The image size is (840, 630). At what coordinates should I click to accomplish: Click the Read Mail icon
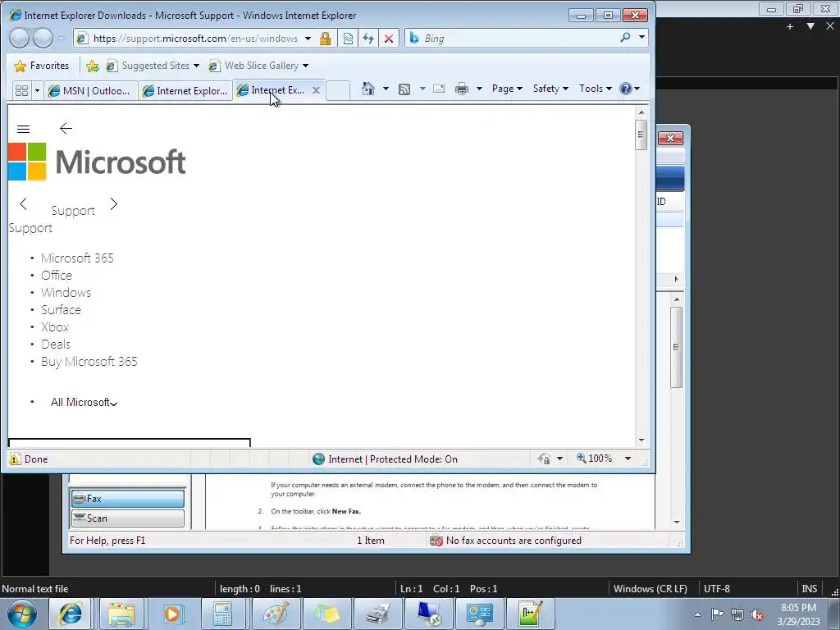click(x=439, y=89)
